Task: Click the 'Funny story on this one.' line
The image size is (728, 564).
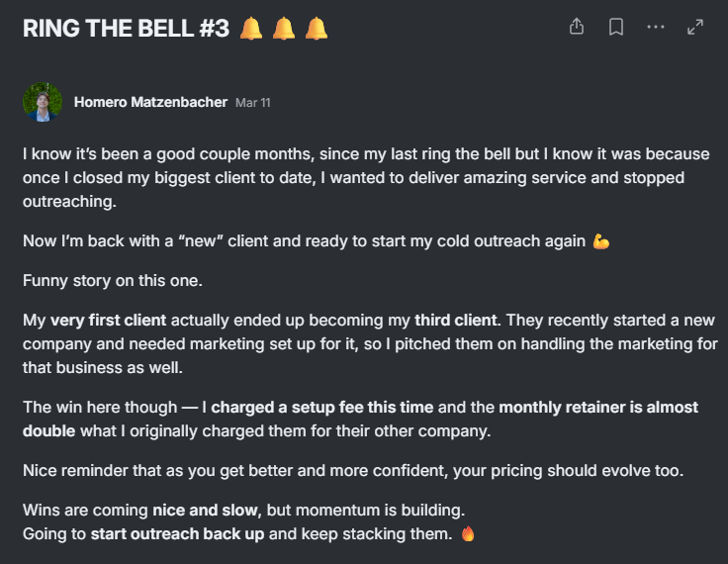Action: click(113, 281)
